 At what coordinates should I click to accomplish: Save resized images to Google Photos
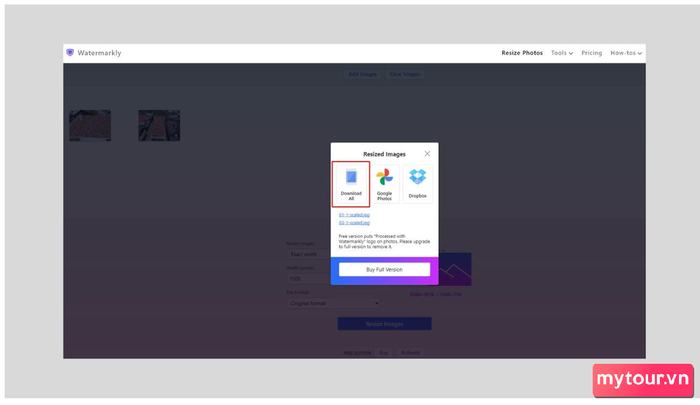(384, 184)
